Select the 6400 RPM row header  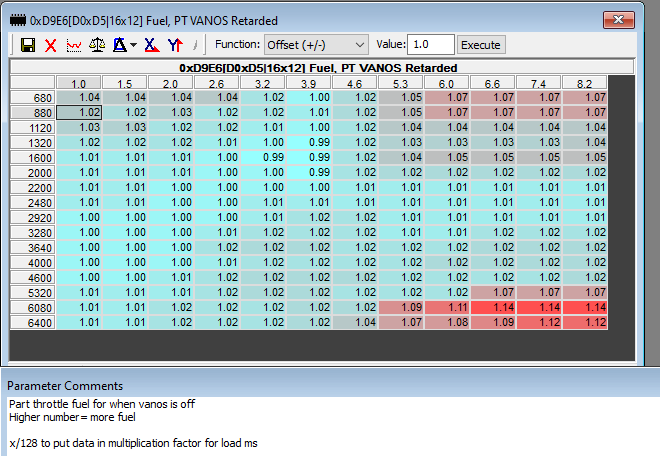pos(34,322)
